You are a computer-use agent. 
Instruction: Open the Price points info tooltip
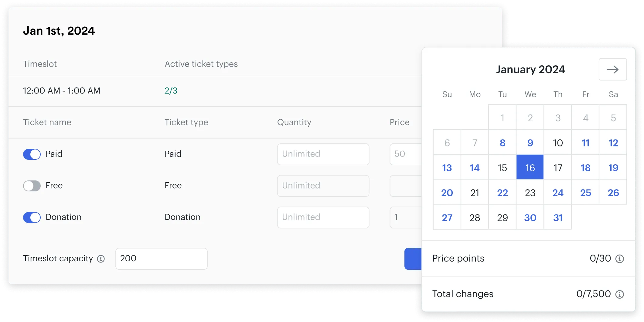[621, 259]
